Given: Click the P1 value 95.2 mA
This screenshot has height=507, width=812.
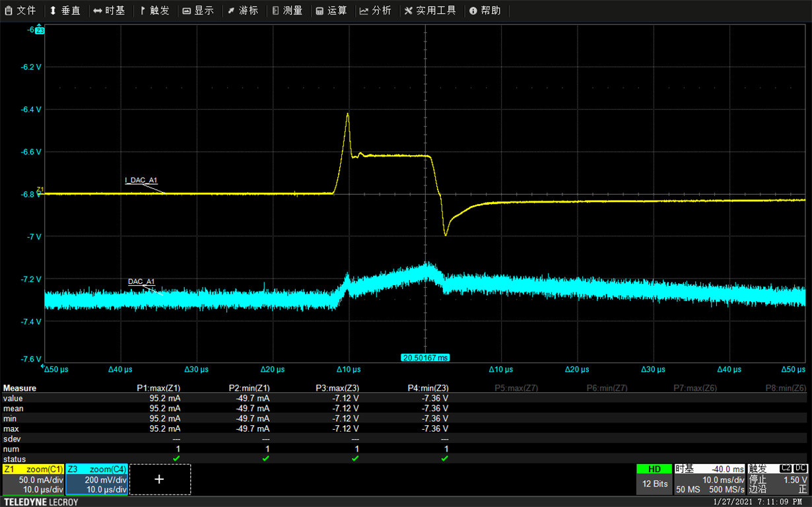Looking at the screenshot, I should 165,399.
